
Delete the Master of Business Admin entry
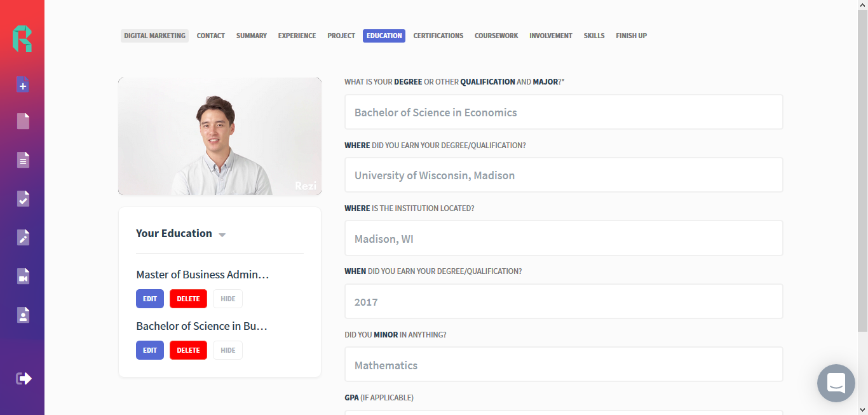(188, 299)
